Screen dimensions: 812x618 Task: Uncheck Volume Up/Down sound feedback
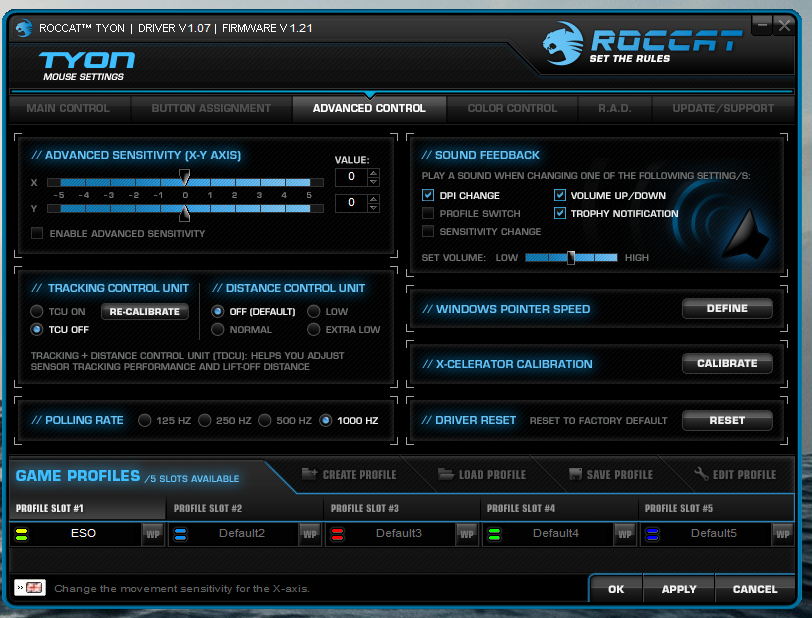[560, 195]
